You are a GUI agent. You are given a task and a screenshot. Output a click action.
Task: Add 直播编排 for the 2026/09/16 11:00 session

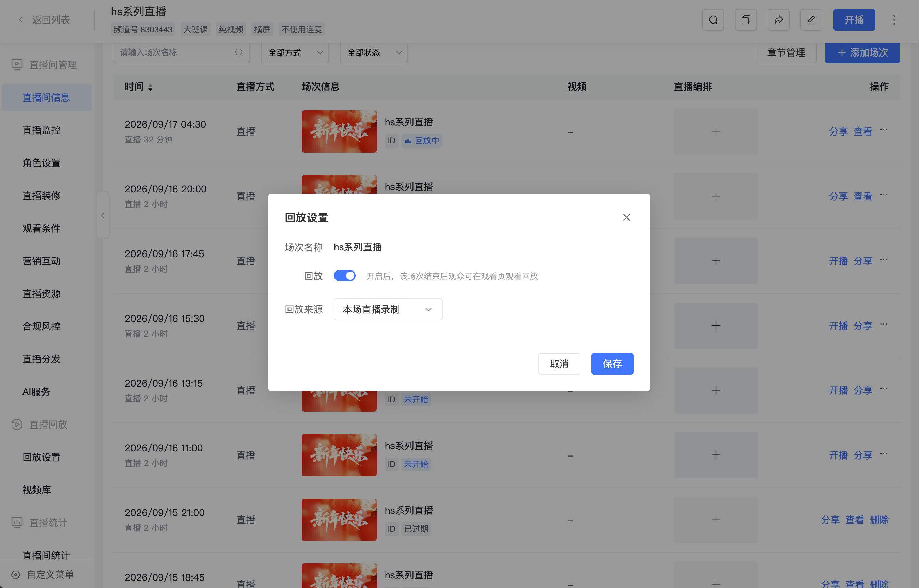716,455
